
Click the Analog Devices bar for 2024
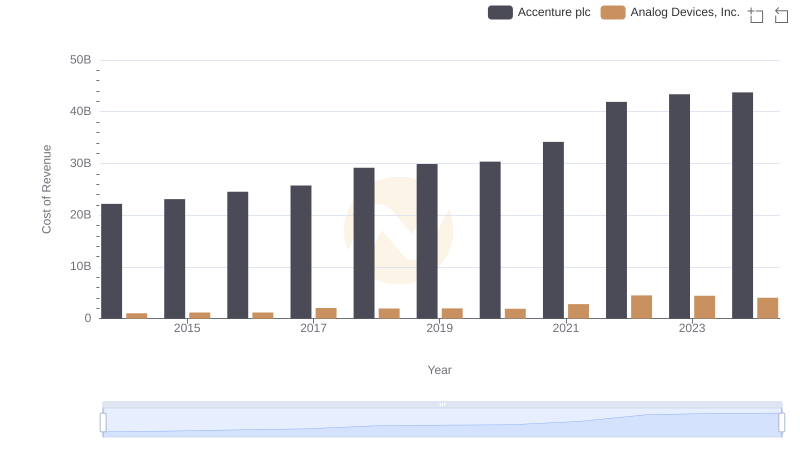pos(767,308)
